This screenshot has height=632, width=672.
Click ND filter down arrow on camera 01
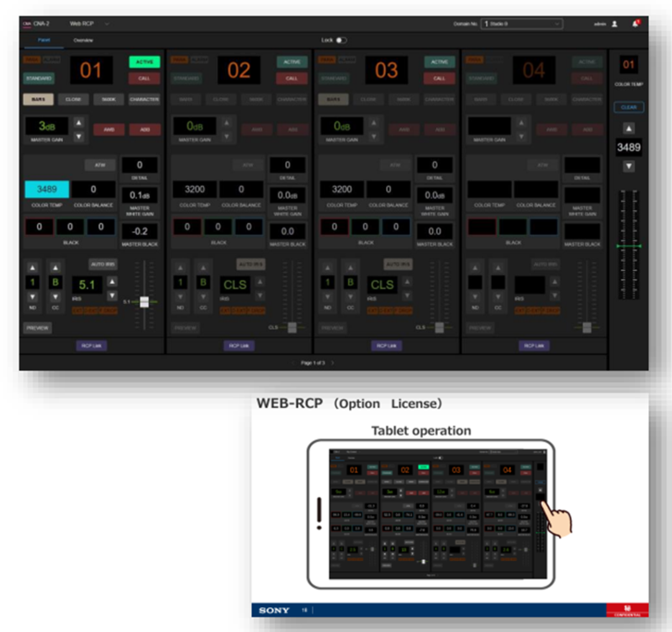click(32, 297)
